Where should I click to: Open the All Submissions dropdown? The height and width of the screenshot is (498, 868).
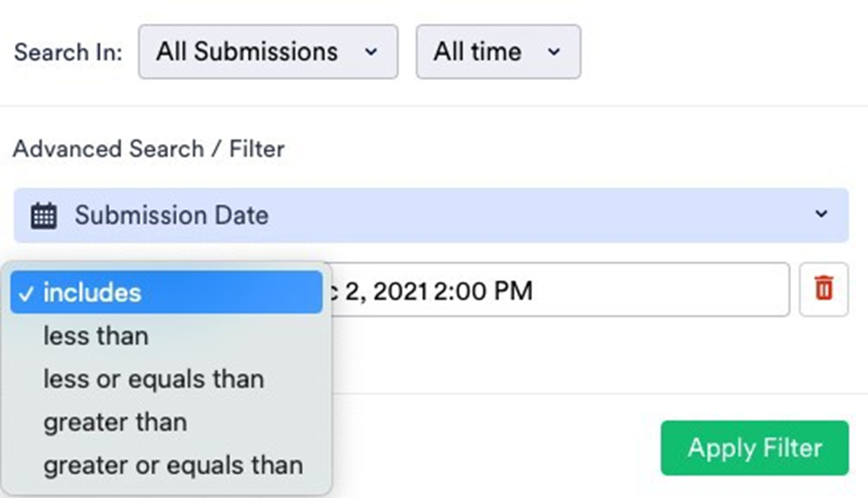(x=268, y=52)
